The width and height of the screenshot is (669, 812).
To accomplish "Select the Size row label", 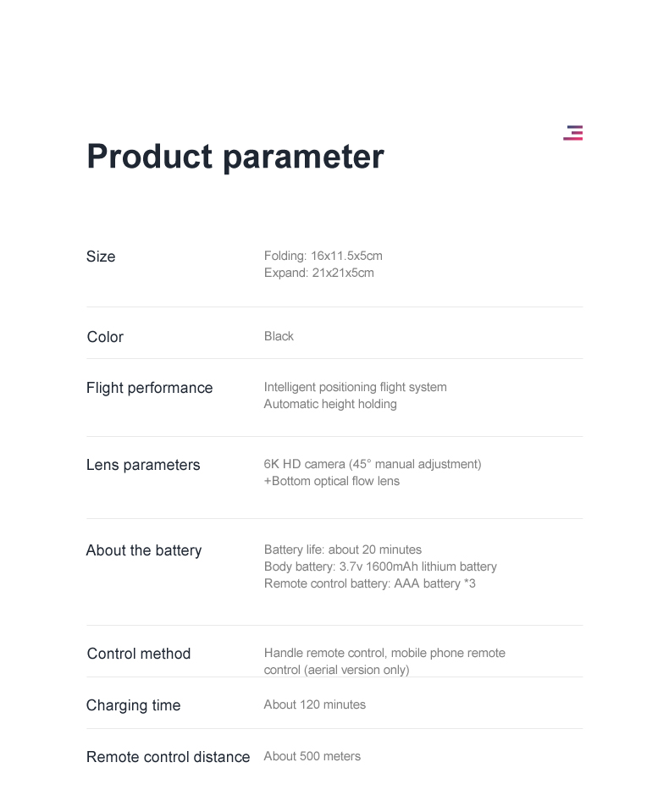I will click(x=101, y=257).
